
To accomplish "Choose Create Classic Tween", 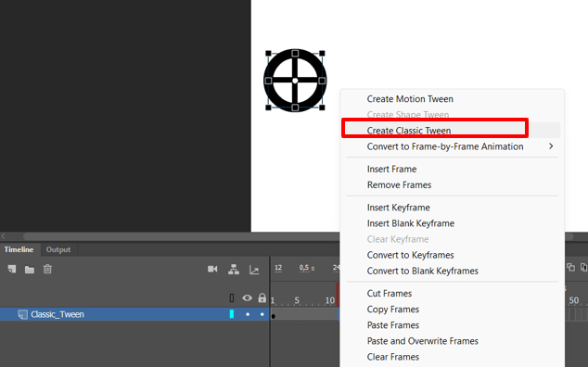I will pos(409,131).
